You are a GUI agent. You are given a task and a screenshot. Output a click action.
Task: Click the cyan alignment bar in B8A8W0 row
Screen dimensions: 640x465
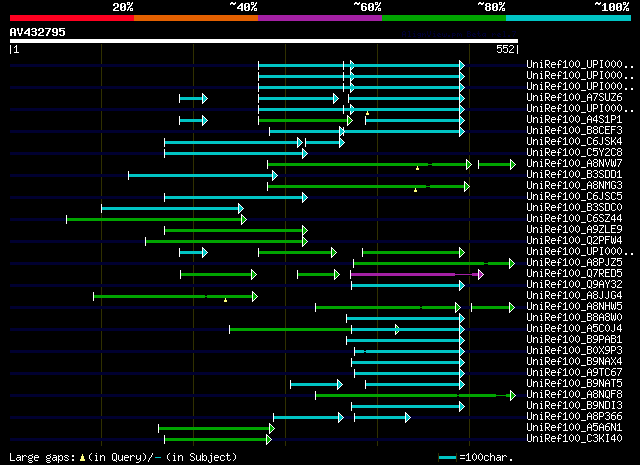pyautogui.click(x=406, y=318)
